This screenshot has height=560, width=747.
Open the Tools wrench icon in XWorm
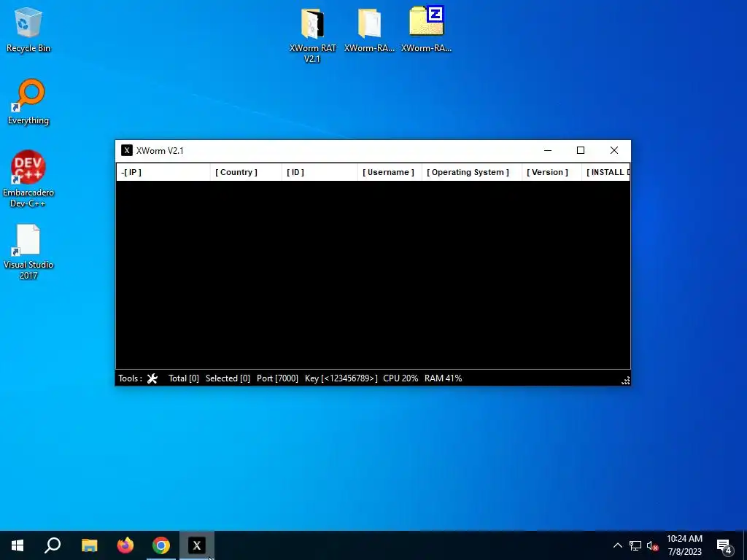point(152,378)
